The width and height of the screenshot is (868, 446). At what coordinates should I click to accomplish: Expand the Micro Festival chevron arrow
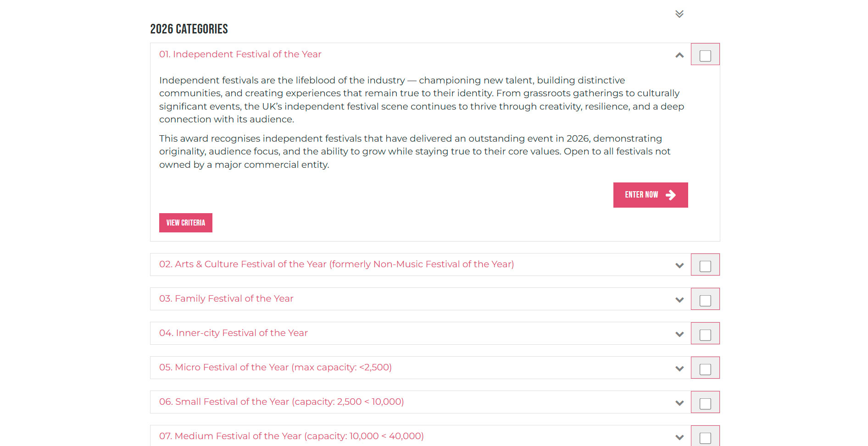679,369
